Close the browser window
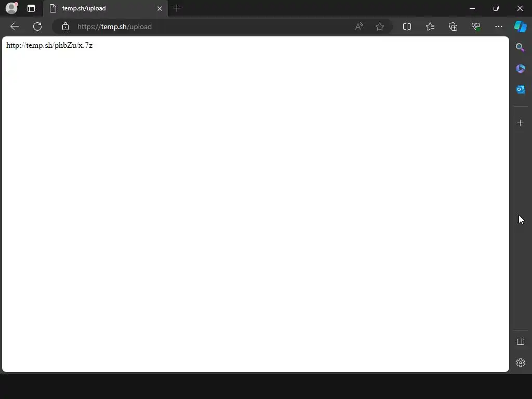Image resolution: width=532 pixels, height=399 pixels. pyautogui.click(x=520, y=8)
